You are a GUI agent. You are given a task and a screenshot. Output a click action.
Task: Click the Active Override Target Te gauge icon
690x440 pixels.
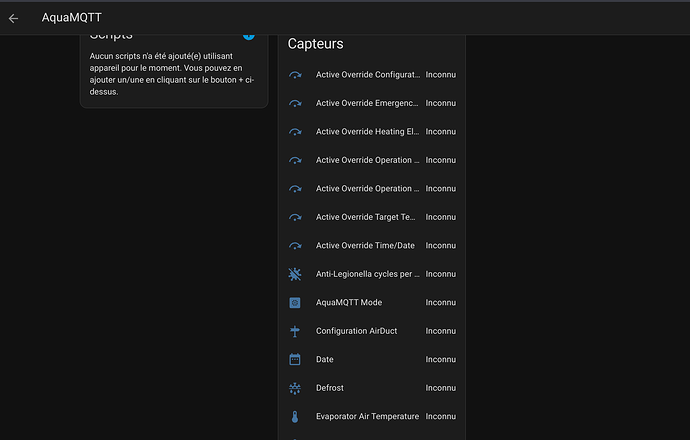tap(295, 217)
